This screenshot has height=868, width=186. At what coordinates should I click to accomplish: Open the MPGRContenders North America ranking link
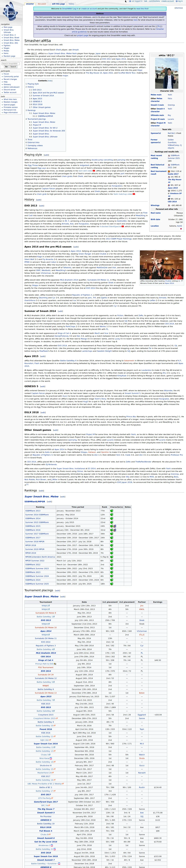(40, 557)
